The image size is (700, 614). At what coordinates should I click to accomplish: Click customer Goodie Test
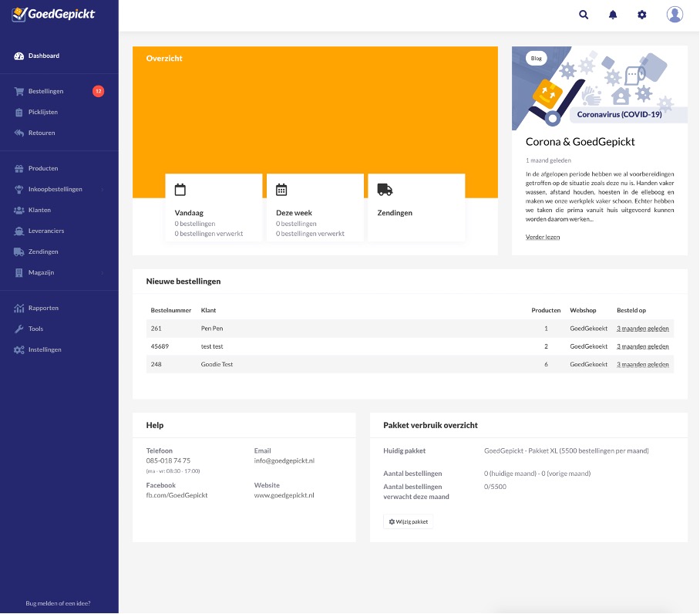[217, 364]
